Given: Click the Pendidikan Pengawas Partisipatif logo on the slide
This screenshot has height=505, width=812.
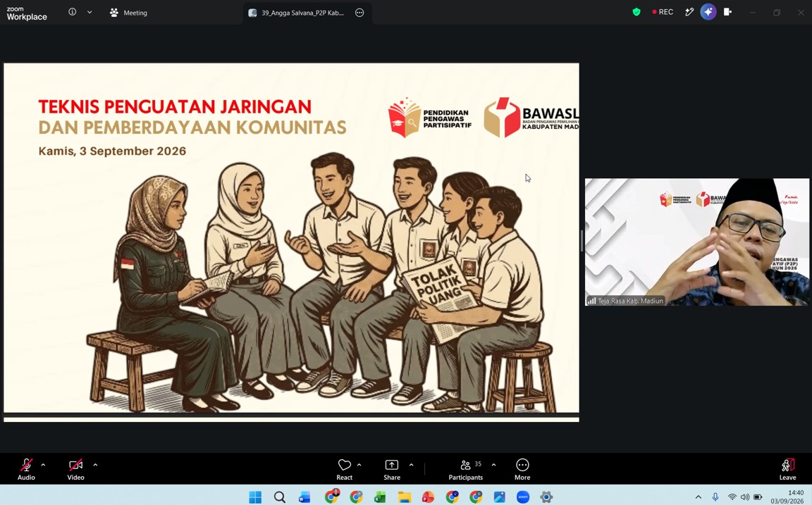Looking at the screenshot, I should [x=430, y=118].
